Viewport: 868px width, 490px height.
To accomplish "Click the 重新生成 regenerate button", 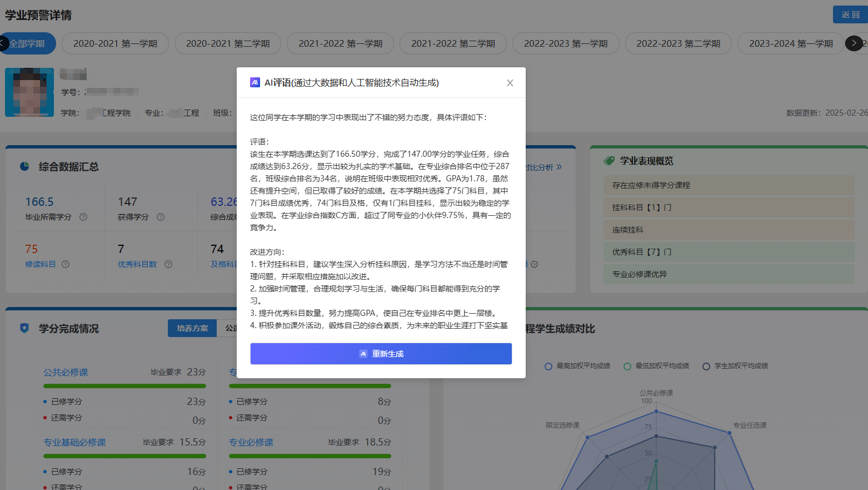I will click(381, 354).
